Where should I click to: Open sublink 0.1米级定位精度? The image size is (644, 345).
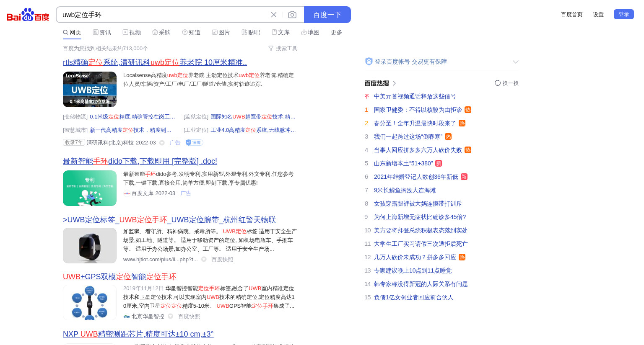pos(132,117)
